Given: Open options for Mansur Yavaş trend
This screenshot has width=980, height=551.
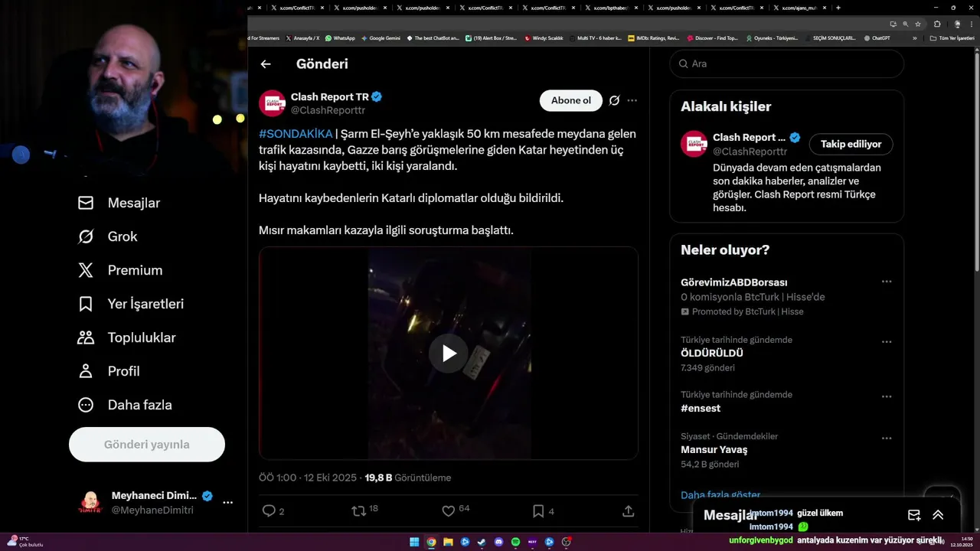Looking at the screenshot, I should point(887,438).
